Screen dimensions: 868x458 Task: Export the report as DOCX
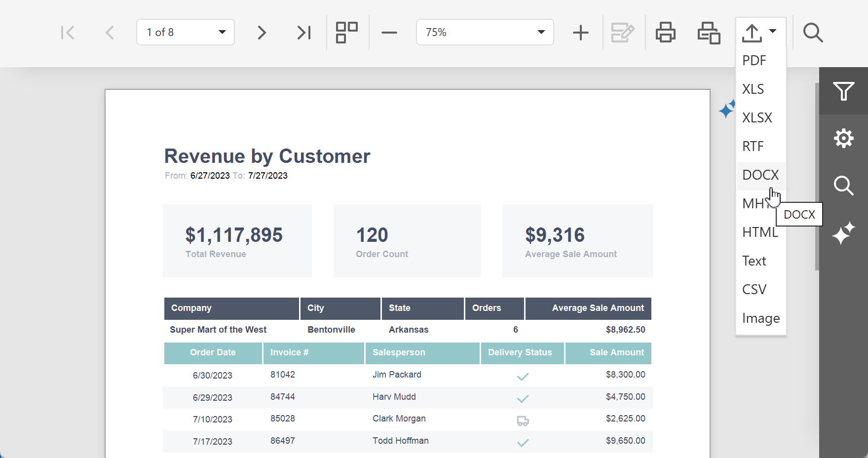pos(760,175)
